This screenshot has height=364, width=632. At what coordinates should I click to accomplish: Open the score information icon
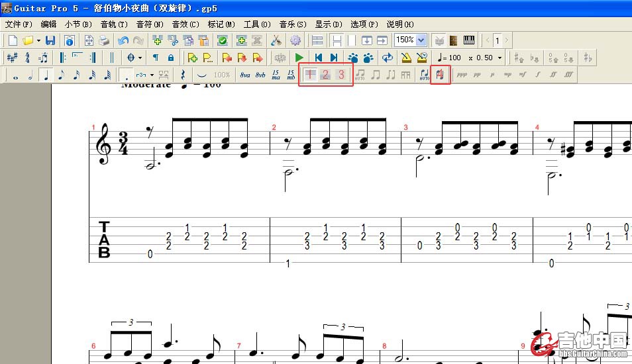[70, 40]
